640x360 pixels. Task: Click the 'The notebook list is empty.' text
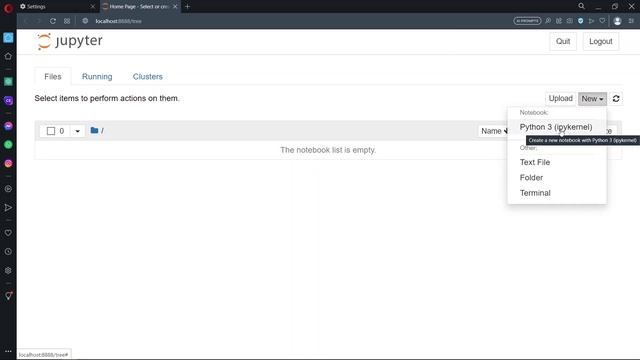click(x=328, y=150)
